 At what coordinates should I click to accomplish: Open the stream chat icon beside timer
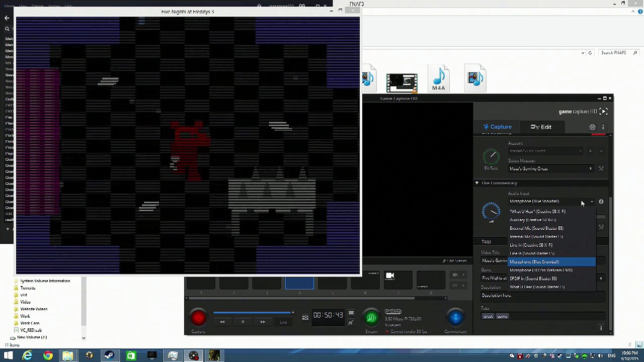pos(351,313)
